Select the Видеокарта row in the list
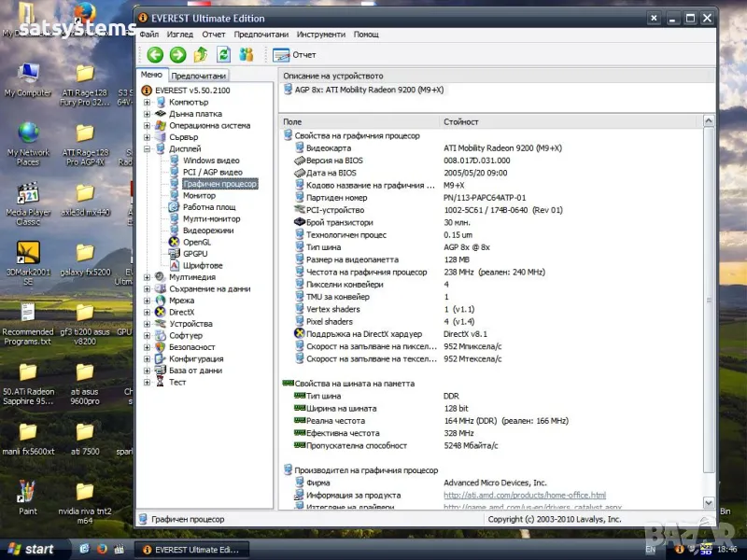This screenshot has width=747, height=560. (x=329, y=147)
